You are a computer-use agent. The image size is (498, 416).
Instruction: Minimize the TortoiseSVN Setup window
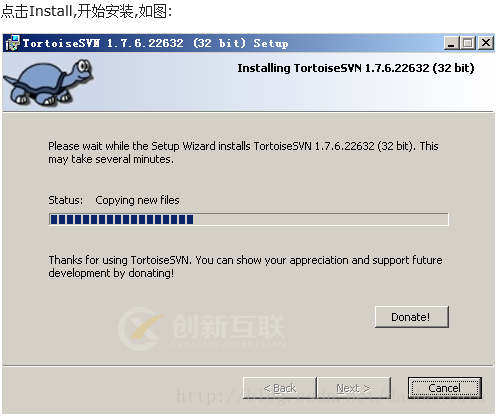[x=451, y=43]
